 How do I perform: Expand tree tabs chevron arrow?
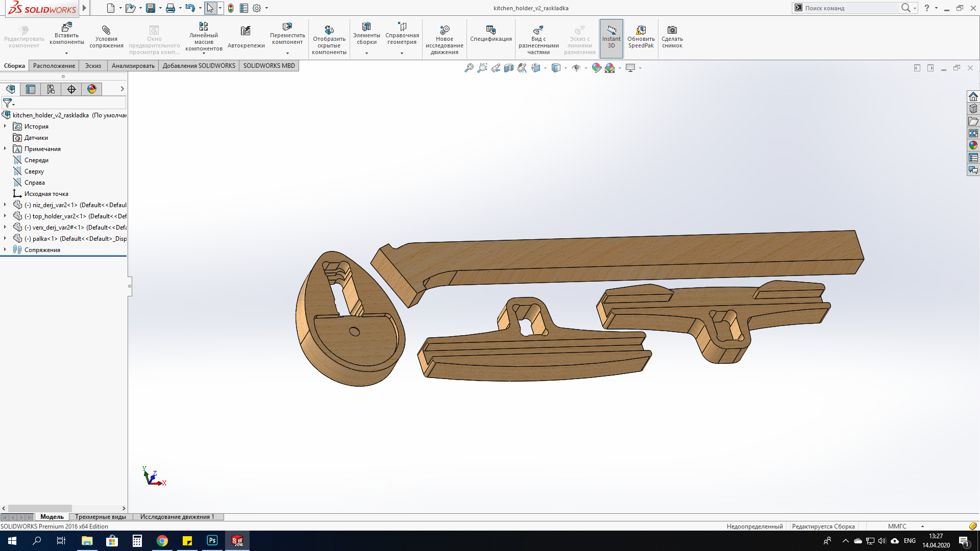coord(122,89)
